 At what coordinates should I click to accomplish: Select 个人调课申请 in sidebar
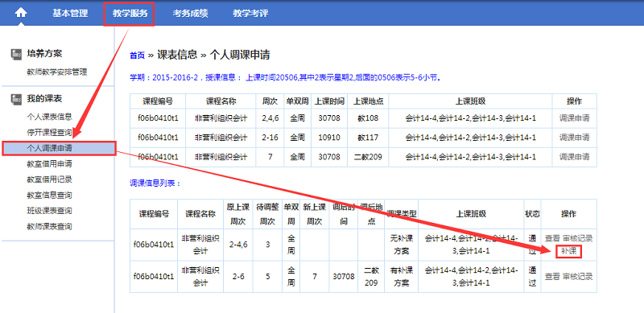59,148
